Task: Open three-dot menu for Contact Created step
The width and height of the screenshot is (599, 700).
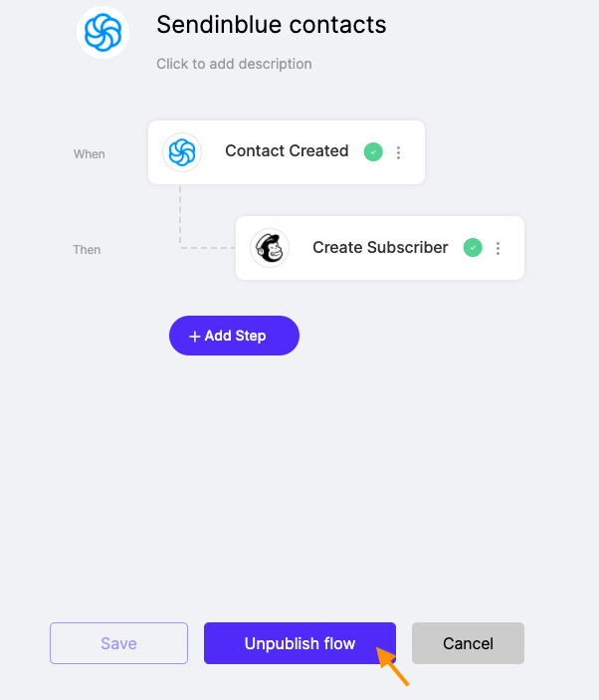Action: pos(398,152)
